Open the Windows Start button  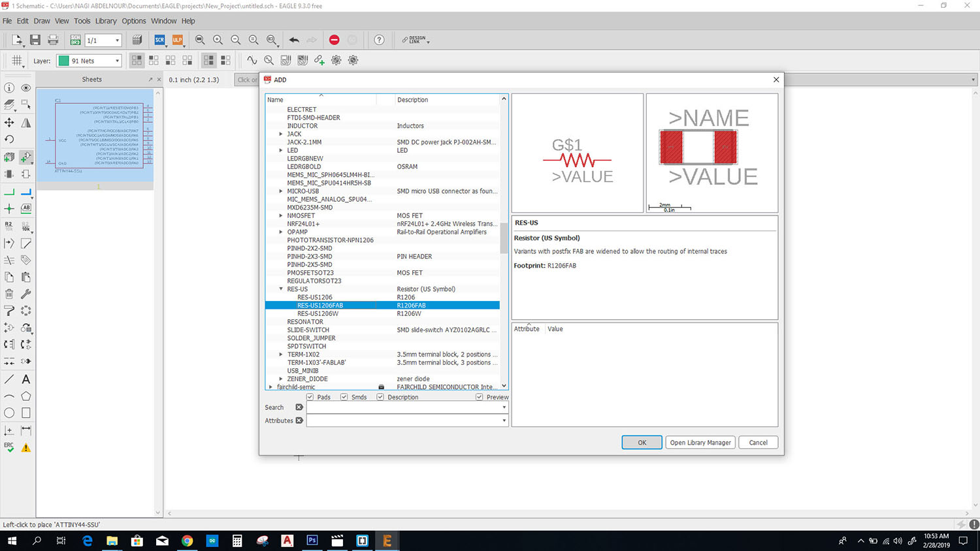(x=12, y=541)
